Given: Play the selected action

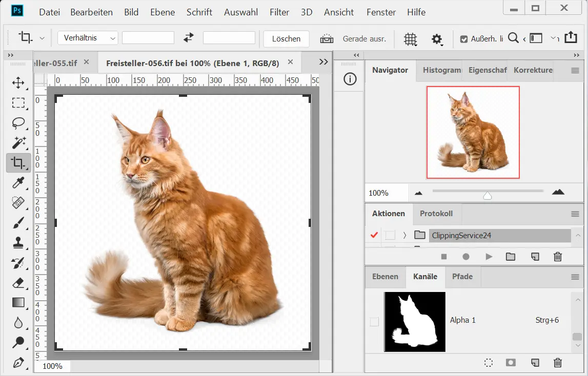Looking at the screenshot, I should [489, 257].
